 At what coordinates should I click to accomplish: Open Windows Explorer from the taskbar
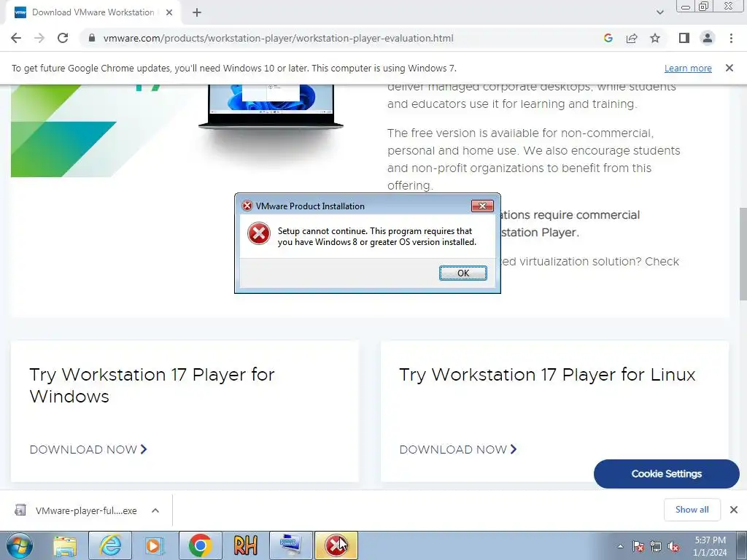point(65,545)
